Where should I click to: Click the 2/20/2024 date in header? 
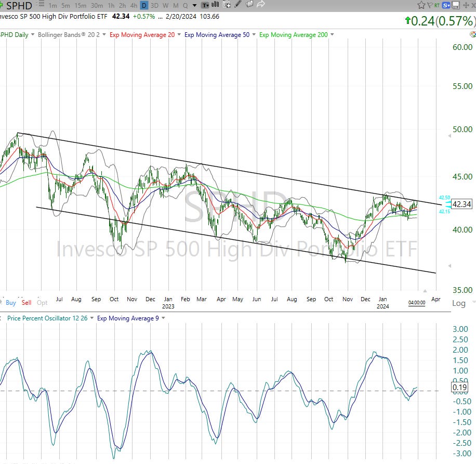pos(181,17)
